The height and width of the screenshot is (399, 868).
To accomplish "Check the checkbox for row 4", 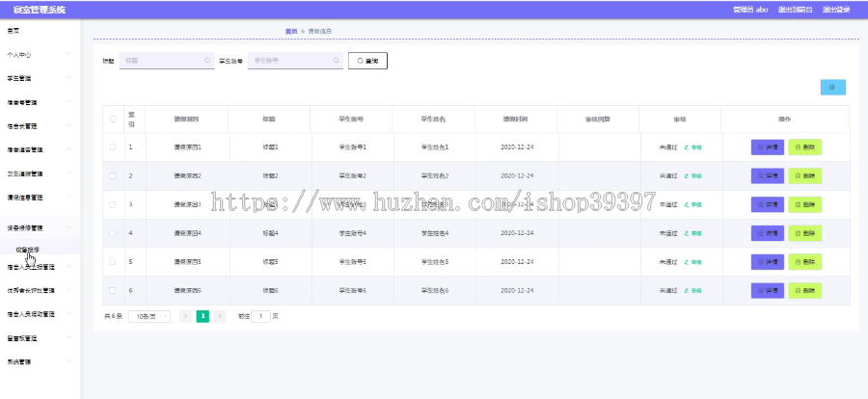I will click(113, 233).
